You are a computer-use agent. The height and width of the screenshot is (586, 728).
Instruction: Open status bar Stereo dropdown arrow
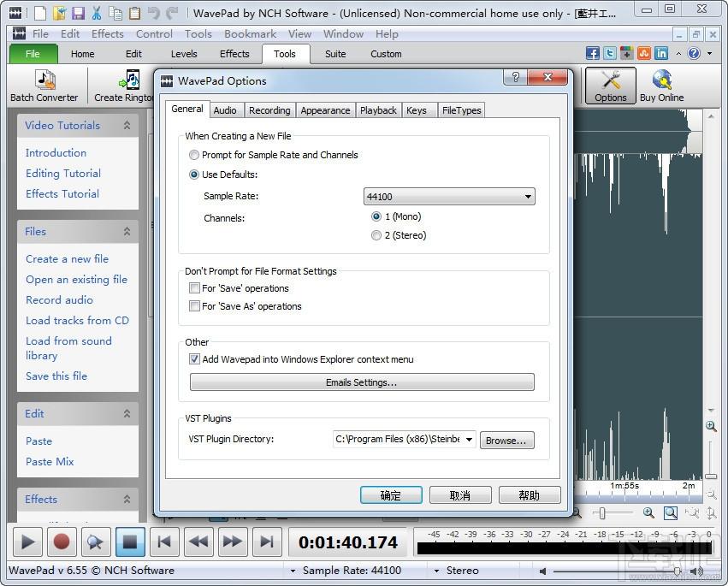437,571
